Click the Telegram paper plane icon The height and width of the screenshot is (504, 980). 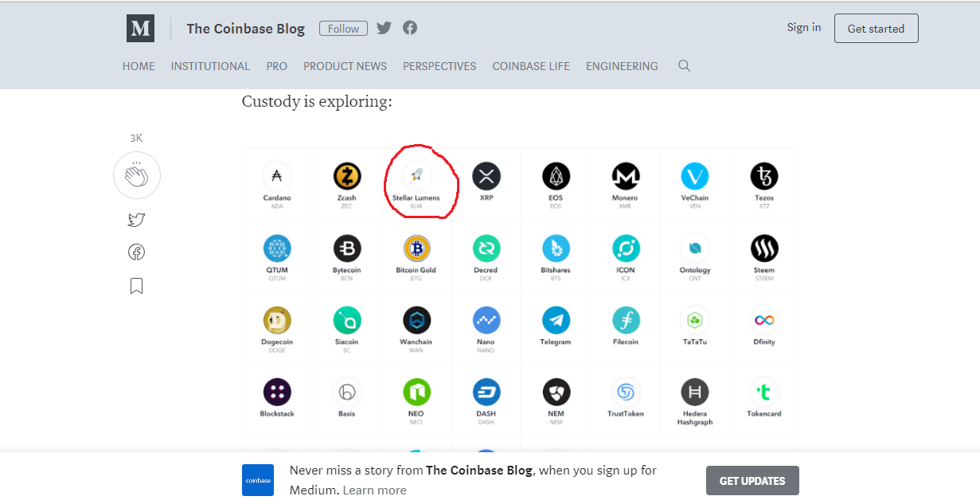556,320
